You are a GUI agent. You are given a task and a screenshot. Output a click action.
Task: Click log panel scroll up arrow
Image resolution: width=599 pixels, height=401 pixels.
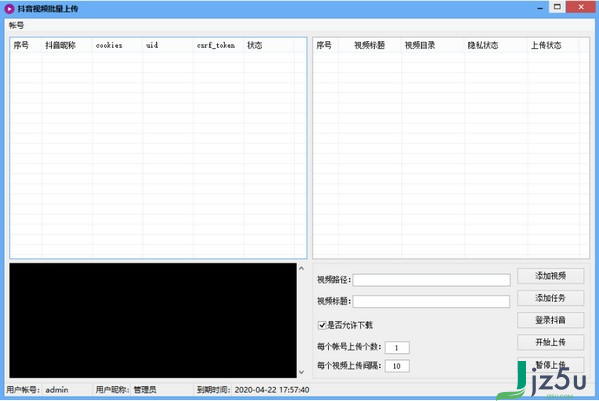coord(301,268)
